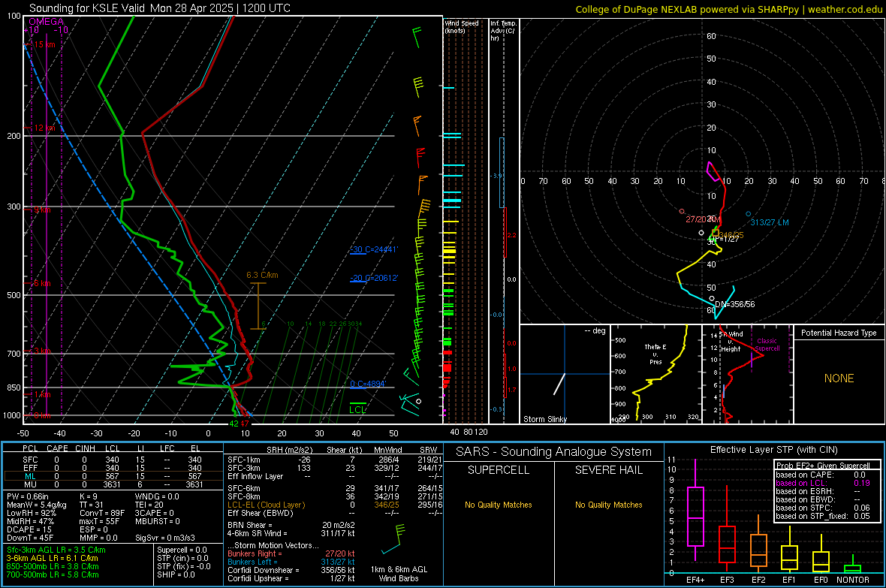Viewport: 886px width, 588px height.
Task: Click the 'Inf. Temp. Adv.' panel header
Action: (x=503, y=31)
